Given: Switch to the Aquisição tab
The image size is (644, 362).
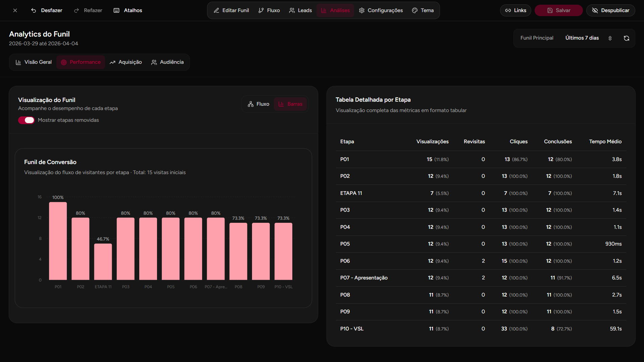Looking at the screenshot, I should 126,62.
